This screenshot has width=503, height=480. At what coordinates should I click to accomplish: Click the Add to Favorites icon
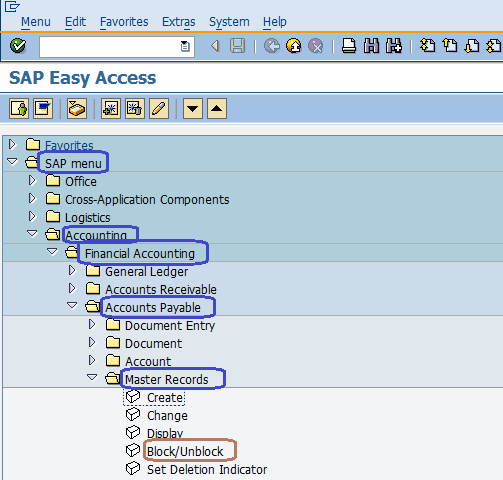pos(111,108)
